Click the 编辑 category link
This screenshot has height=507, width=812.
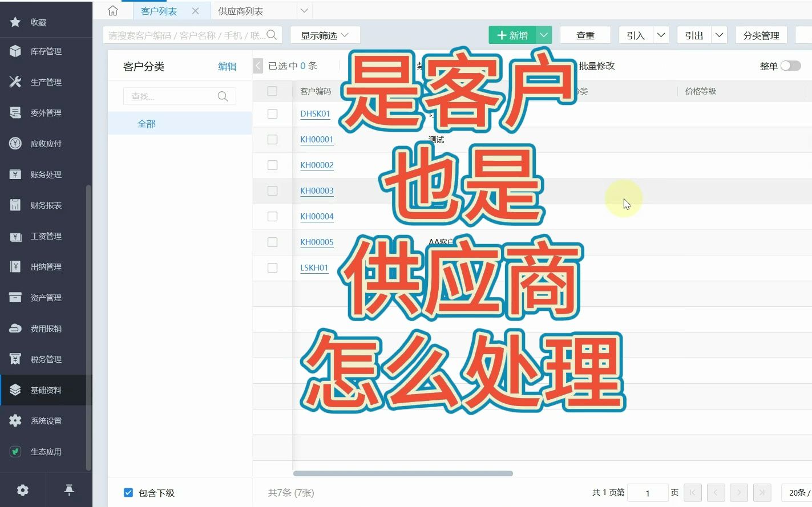227,66
